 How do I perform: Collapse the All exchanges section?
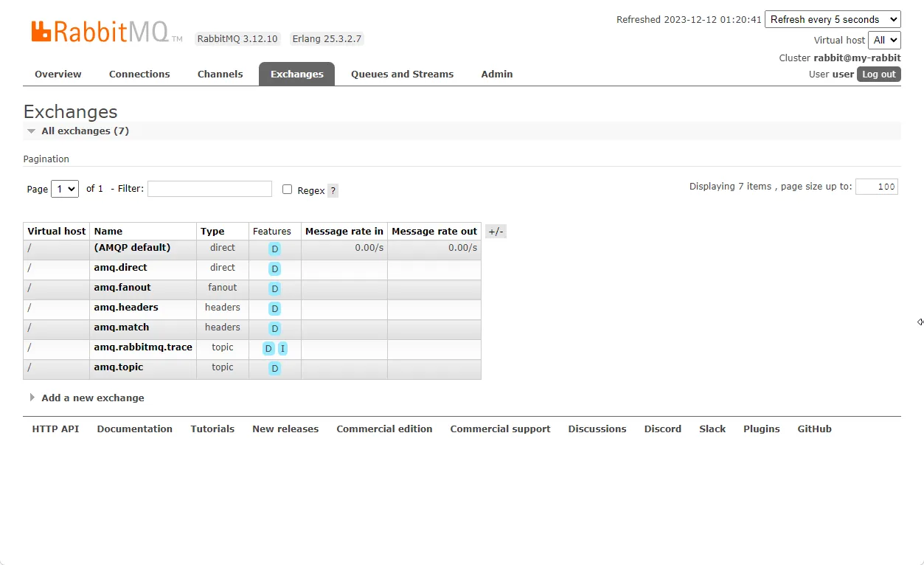pos(31,131)
